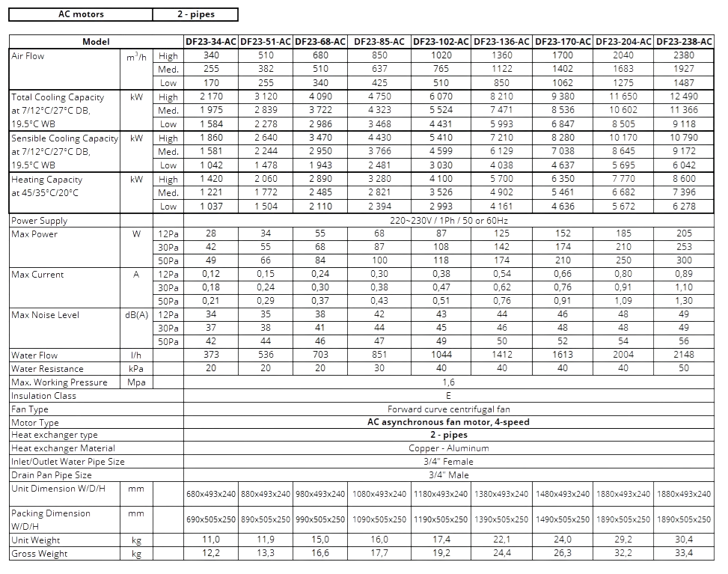Screen dimensions: 728x574
Task: Select the "Total Cooling Capacity" row label
Action: (58, 97)
